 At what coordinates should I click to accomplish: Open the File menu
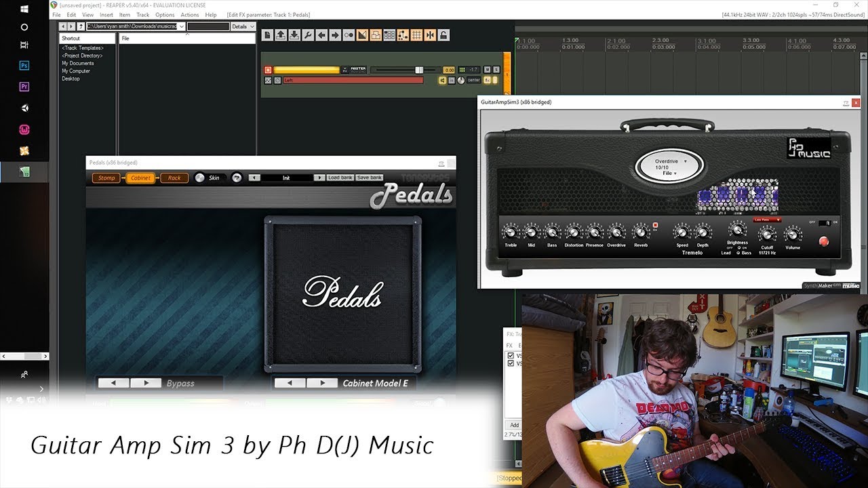[x=57, y=14]
